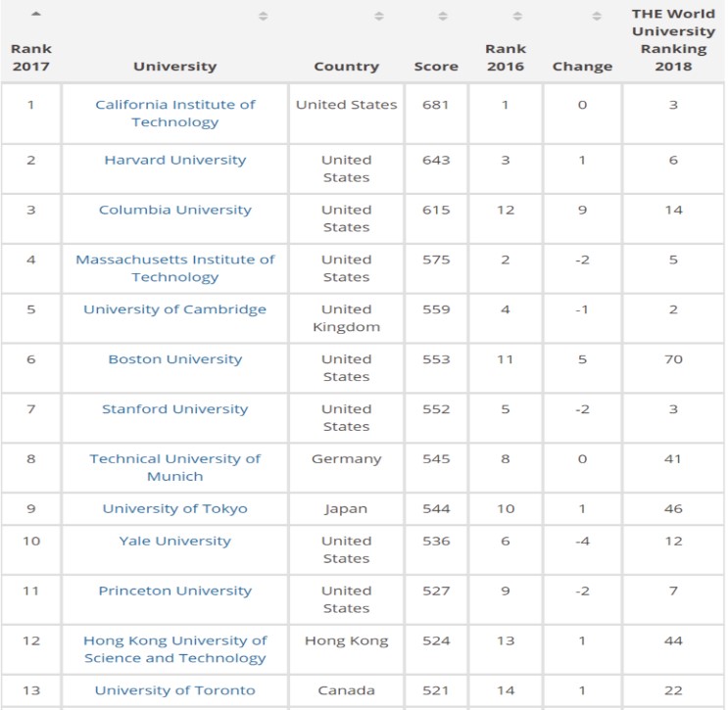Open the Boston University link
This screenshot has width=728, height=710.
tap(175, 359)
